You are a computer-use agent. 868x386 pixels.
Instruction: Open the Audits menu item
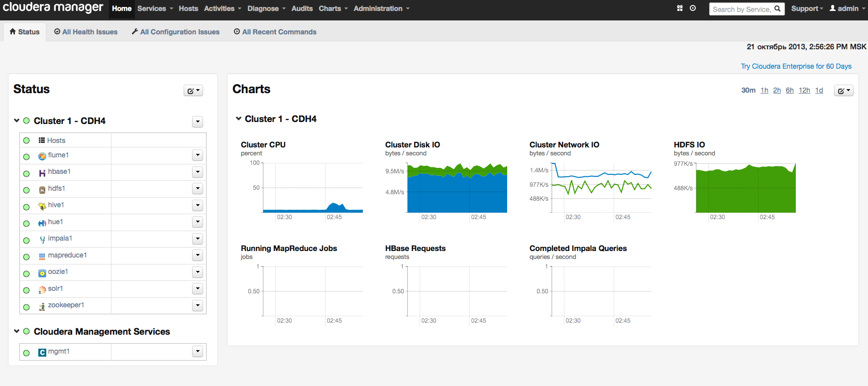point(302,8)
